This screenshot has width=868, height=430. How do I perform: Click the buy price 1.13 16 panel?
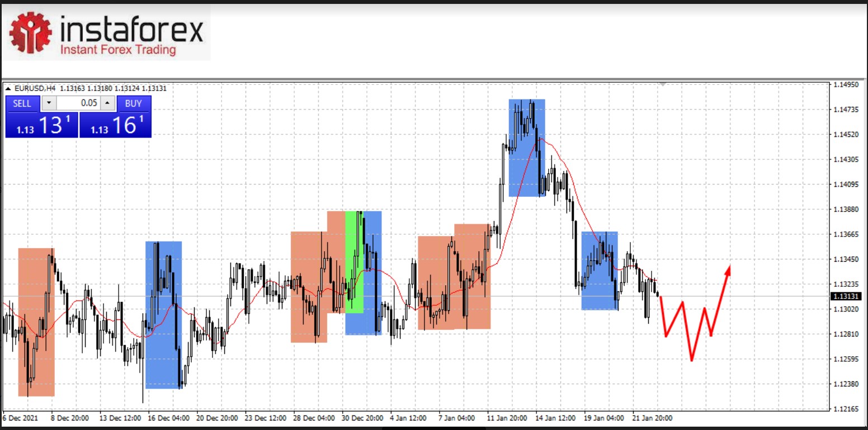[x=115, y=125]
